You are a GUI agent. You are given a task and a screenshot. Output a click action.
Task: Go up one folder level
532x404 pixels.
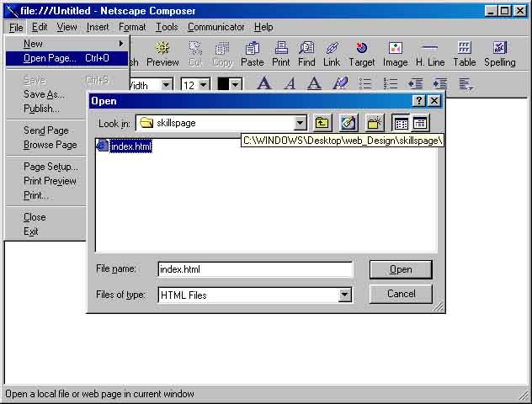[x=322, y=123]
